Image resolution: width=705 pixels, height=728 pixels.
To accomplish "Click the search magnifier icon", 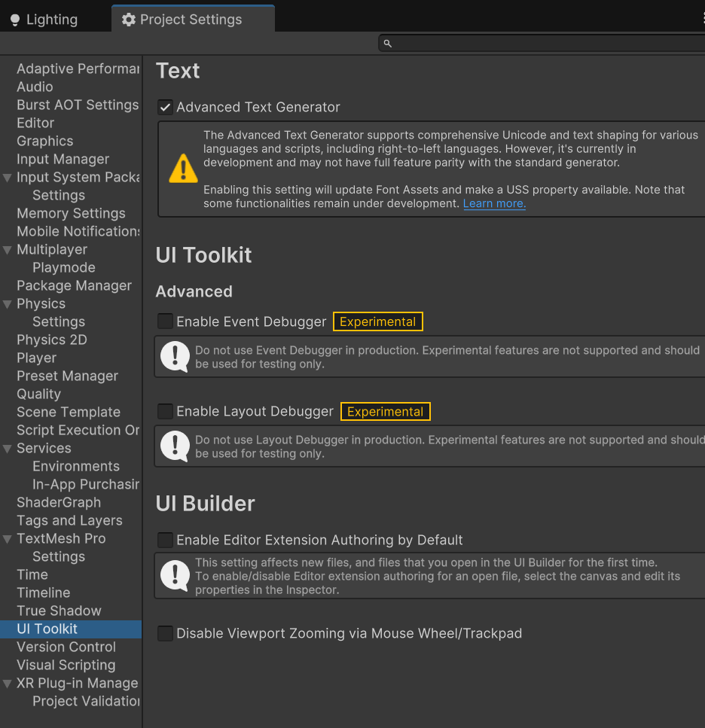I will pos(387,44).
